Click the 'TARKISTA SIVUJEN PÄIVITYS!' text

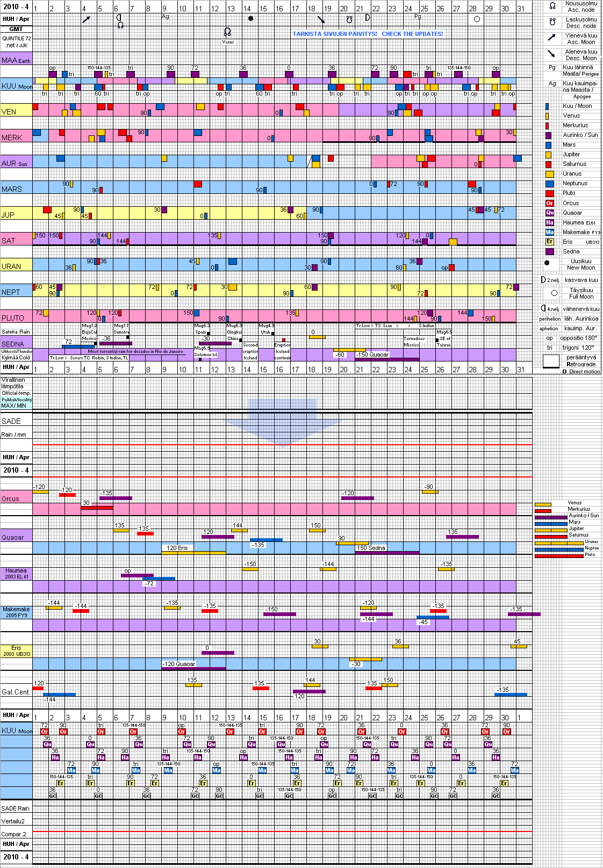point(334,34)
